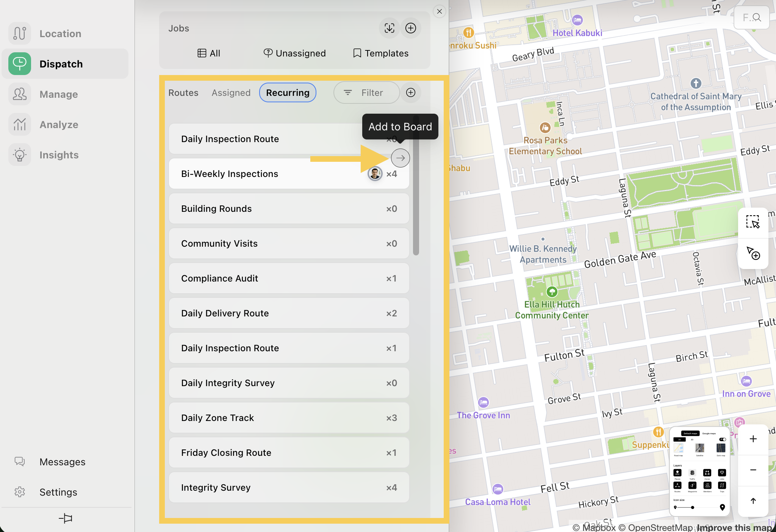Open the Filter dropdown in recurring list

tap(366, 93)
